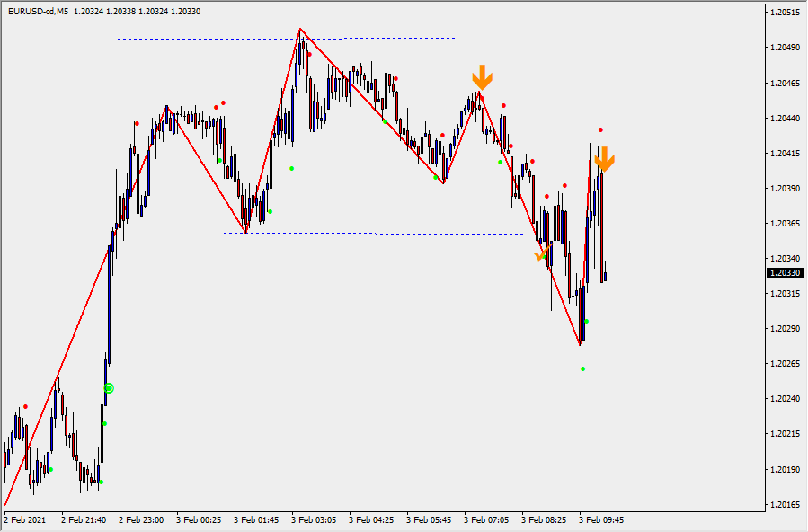Click the zigzag's lowest trough near 1.20280
The image size is (808, 532).
click(x=580, y=343)
